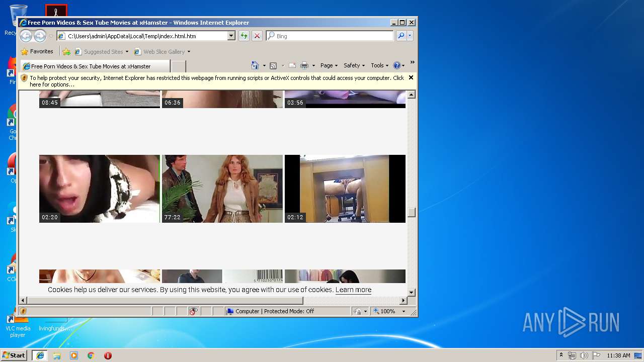Click the vertical scrollbar thumb
The image size is (644, 362).
click(x=411, y=212)
